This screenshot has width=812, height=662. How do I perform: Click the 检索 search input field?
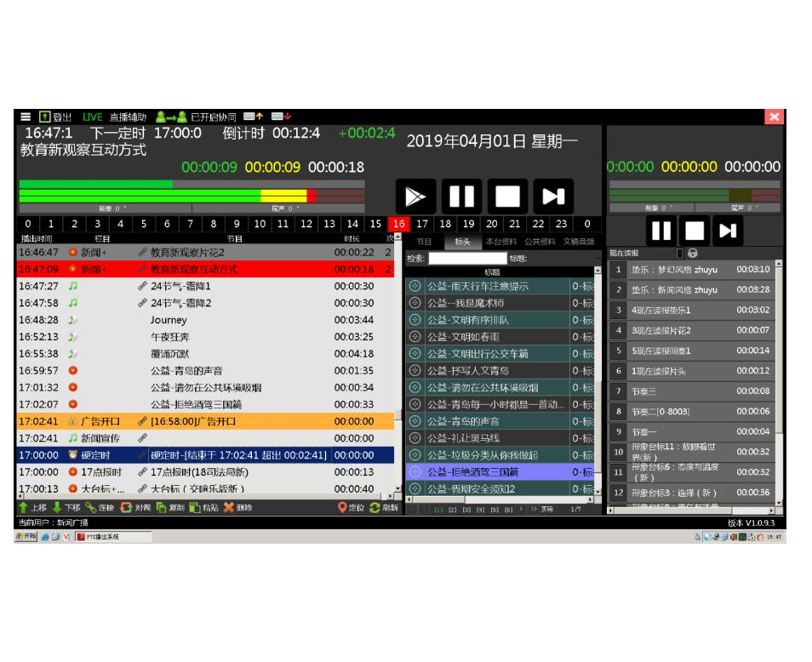(467, 259)
